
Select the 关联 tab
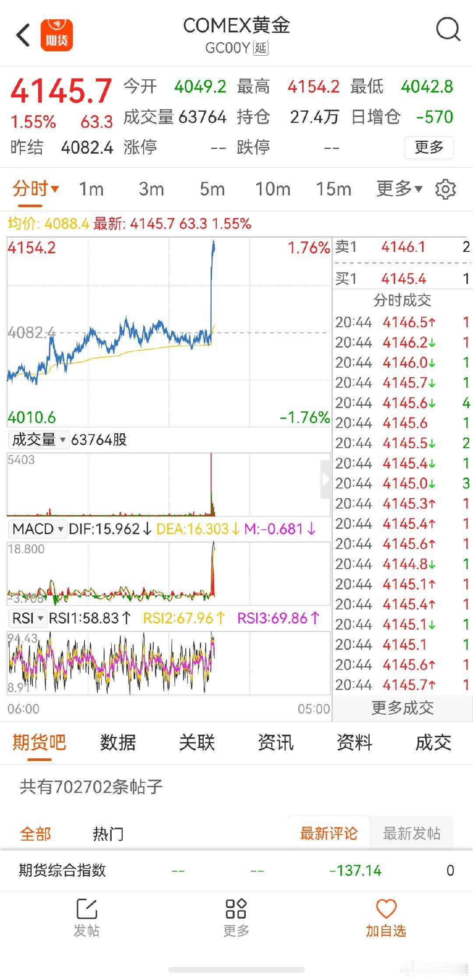(x=197, y=743)
